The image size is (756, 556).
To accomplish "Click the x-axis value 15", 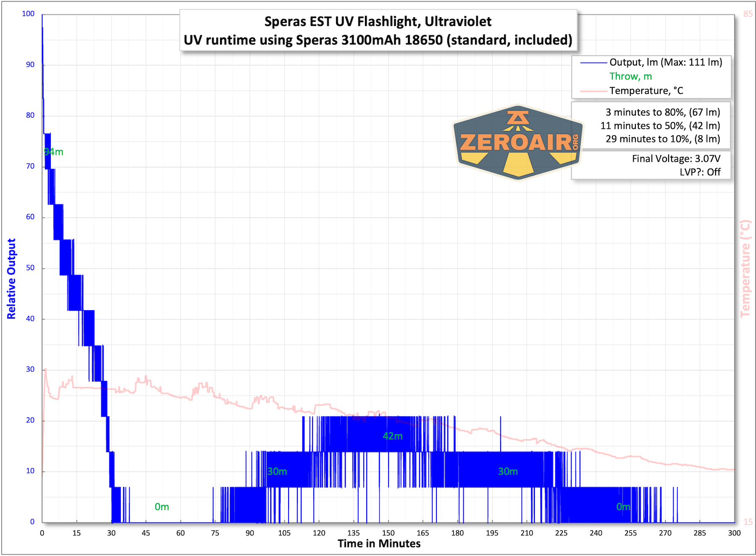I will (76, 533).
